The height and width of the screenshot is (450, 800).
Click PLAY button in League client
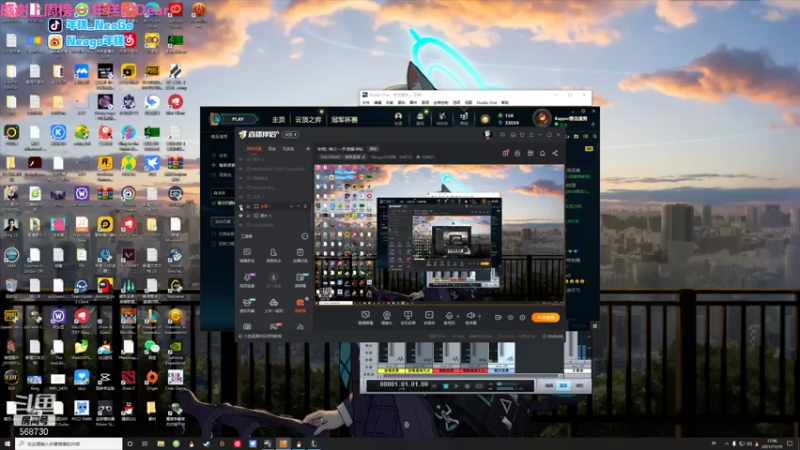coord(238,119)
